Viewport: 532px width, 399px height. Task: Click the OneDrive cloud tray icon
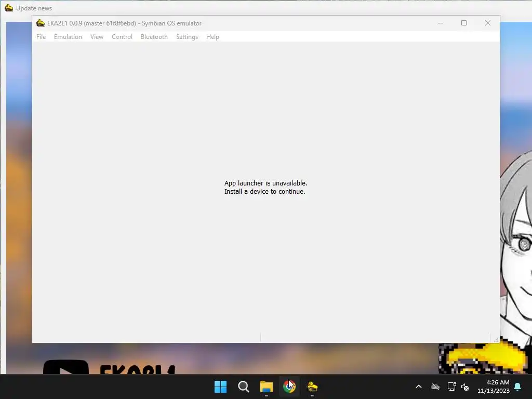[x=435, y=387]
